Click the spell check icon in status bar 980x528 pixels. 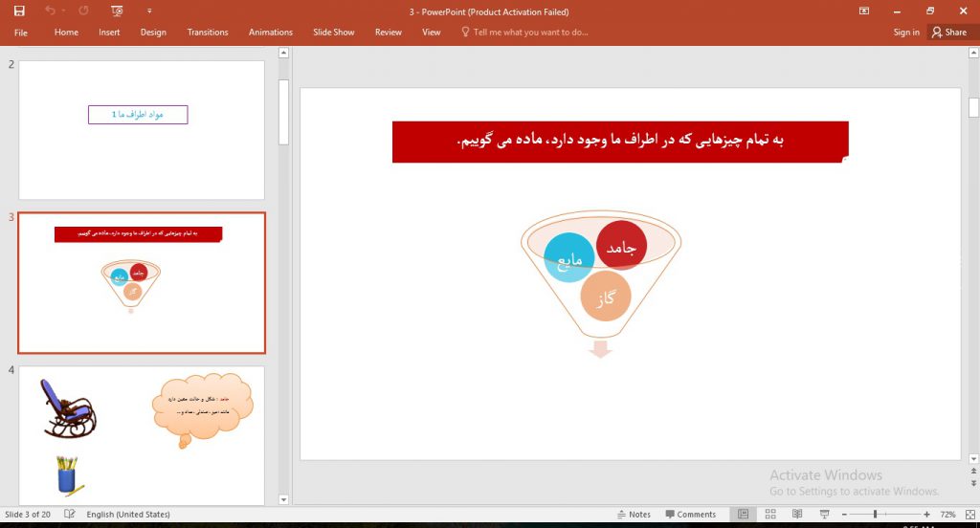[70, 515]
